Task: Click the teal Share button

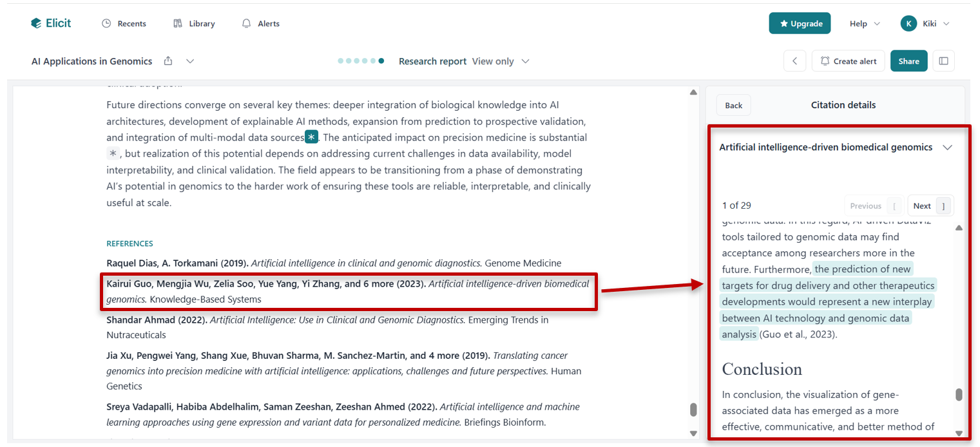Action: [908, 61]
